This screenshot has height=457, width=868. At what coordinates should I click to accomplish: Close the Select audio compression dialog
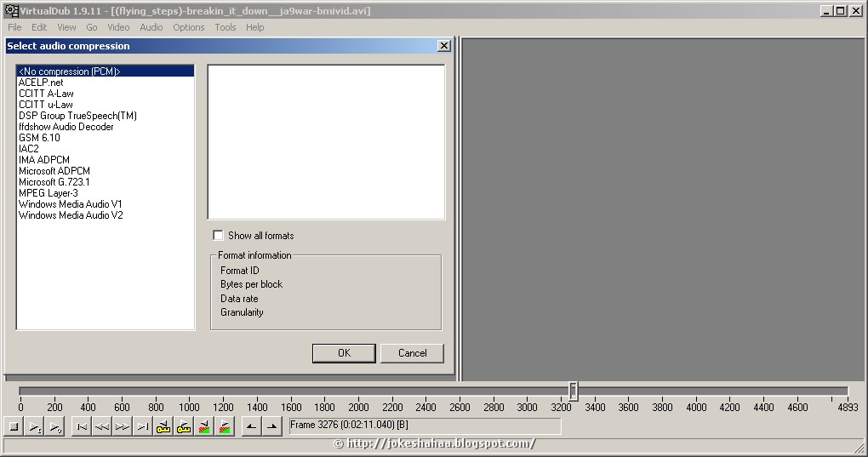(444, 46)
